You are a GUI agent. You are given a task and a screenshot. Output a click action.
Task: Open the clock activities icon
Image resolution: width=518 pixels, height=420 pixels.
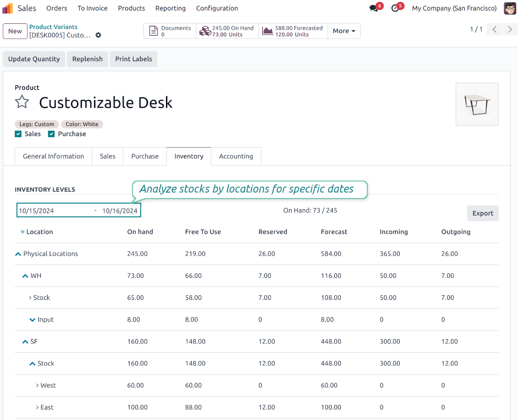point(395,8)
